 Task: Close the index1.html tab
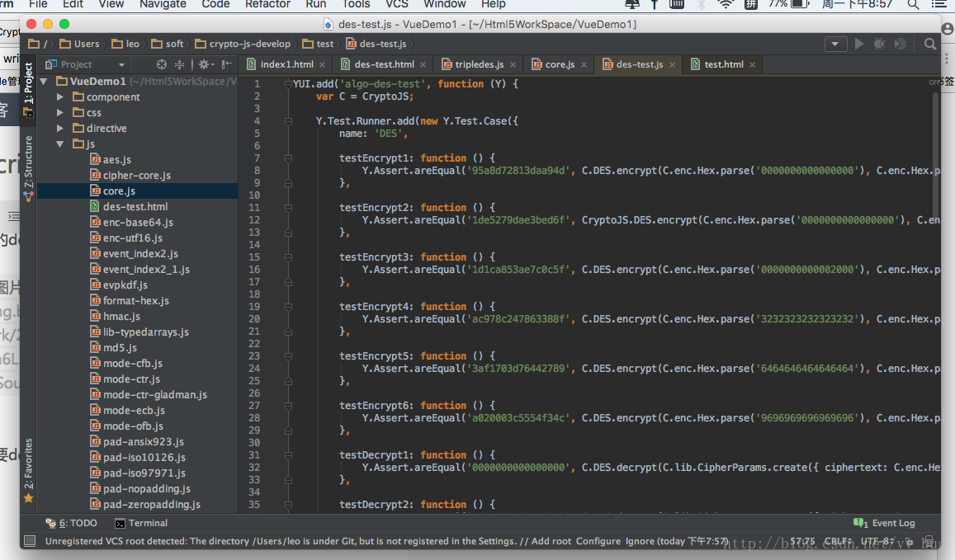[322, 64]
